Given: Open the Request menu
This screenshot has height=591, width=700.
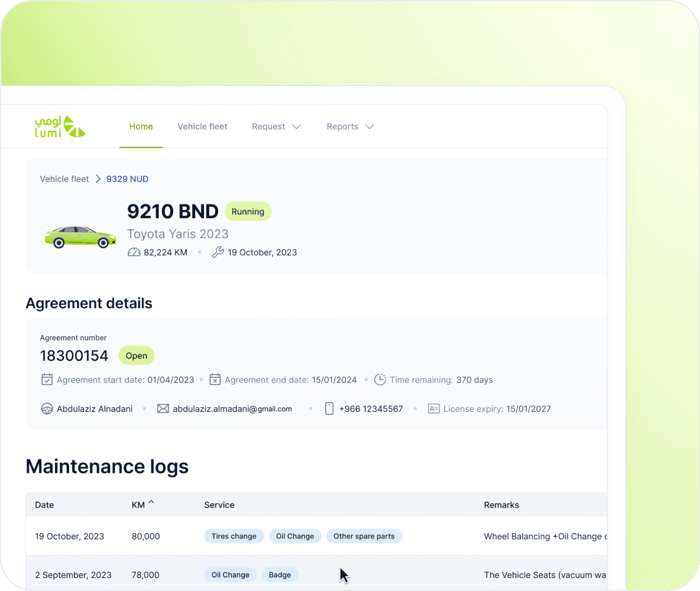Looking at the screenshot, I should pyautogui.click(x=276, y=127).
